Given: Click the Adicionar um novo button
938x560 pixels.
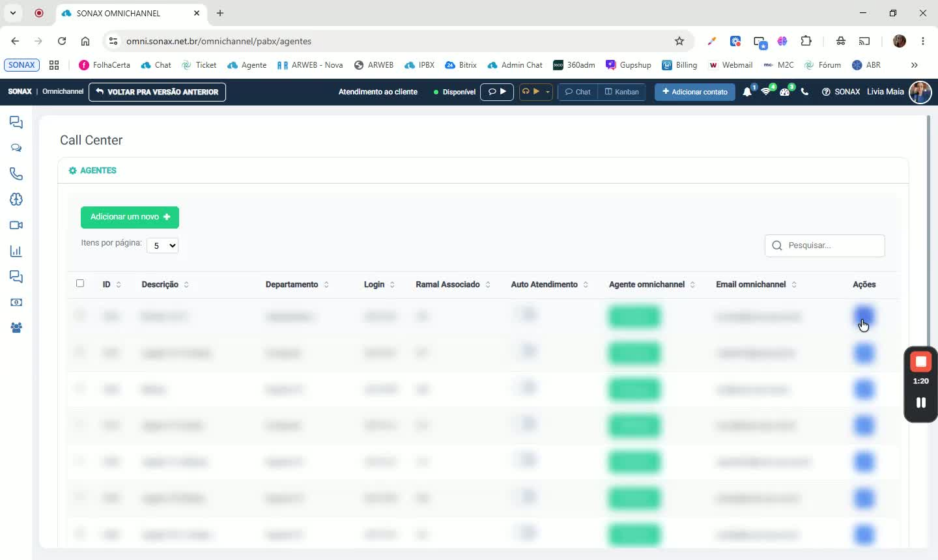Looking at the screenshot, I should coord(130,217).
